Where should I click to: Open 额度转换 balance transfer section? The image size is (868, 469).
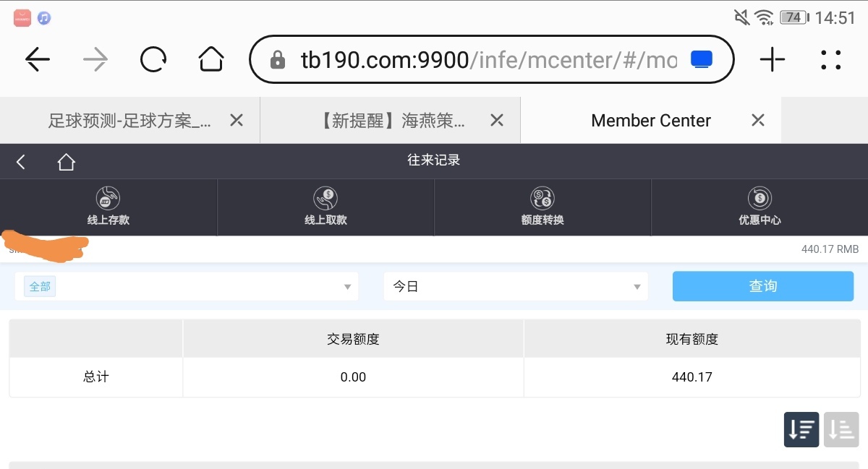tap(542, 207)
